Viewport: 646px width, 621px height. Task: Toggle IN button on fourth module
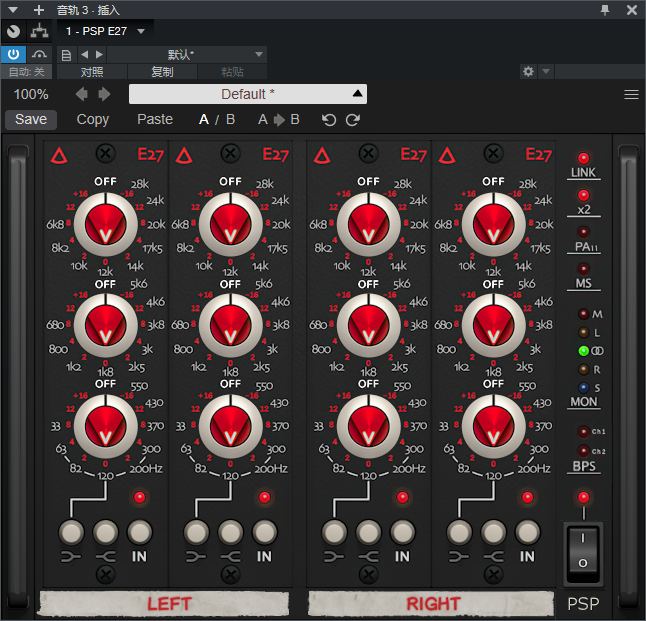point(528,532)
